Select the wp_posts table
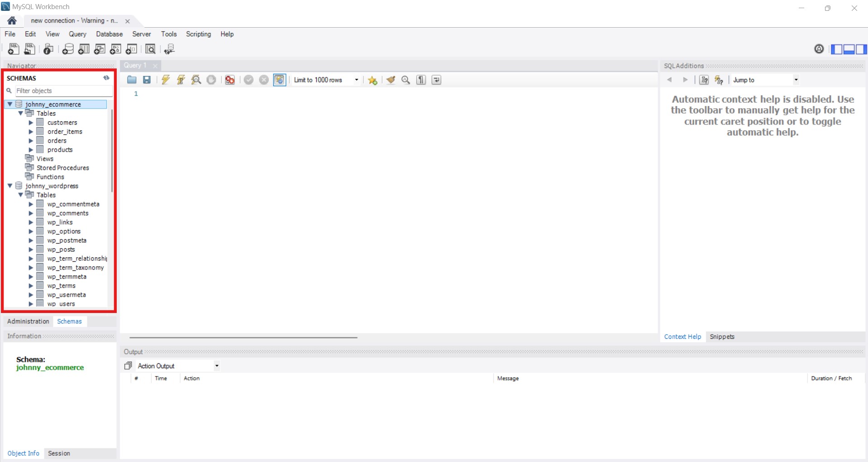The width and height of the screenshot is (868, 462). (x=61, y=250)
